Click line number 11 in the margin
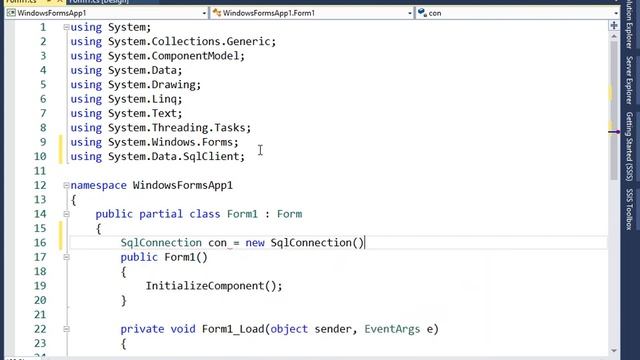The width and height of the screenshot is (640, 360). click(x=40, y=171)
